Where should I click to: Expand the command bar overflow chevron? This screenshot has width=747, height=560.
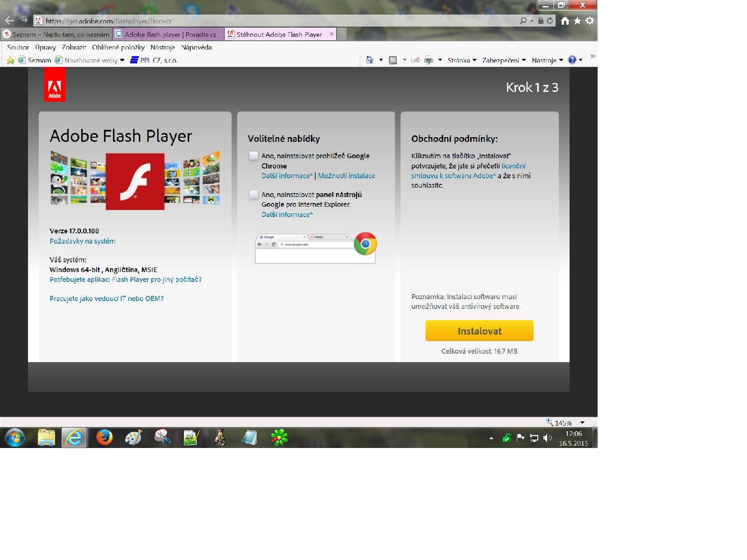tap(592, 56)
